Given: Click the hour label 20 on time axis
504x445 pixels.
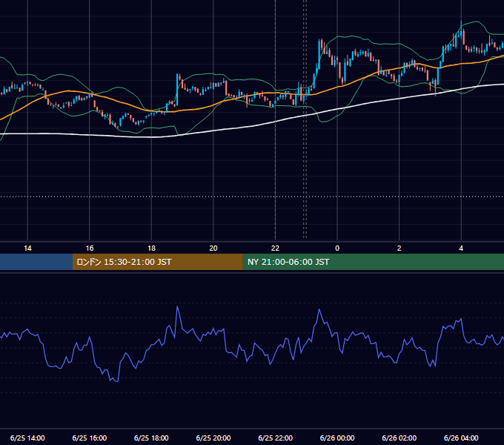Looking at the screenshot, I should (x=213, y=248).
